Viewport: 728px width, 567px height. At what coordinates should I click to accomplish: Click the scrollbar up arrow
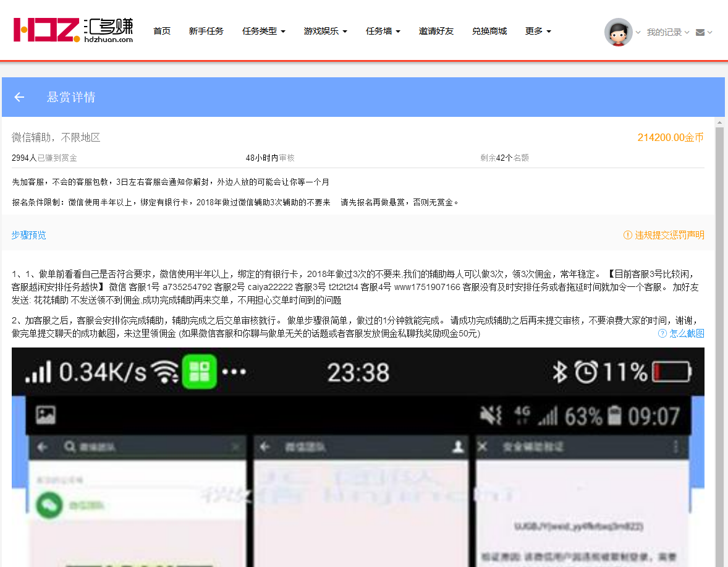click(719, 122)
